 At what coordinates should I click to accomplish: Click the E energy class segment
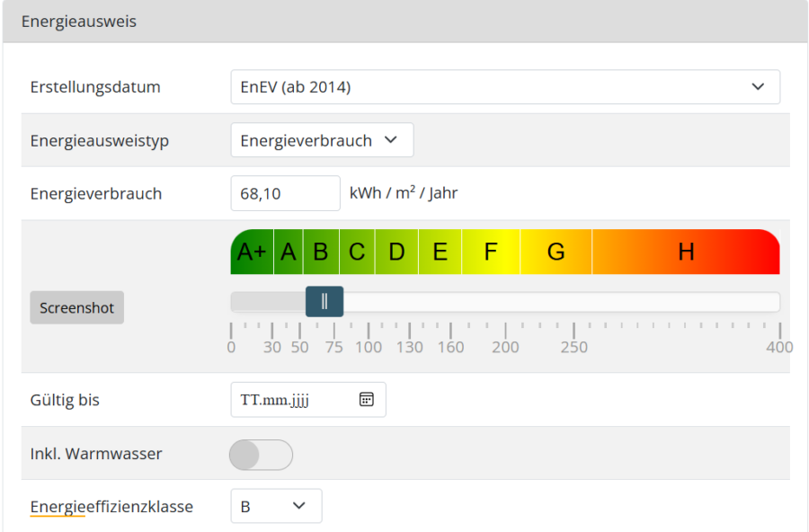click(x=440, y=253)
